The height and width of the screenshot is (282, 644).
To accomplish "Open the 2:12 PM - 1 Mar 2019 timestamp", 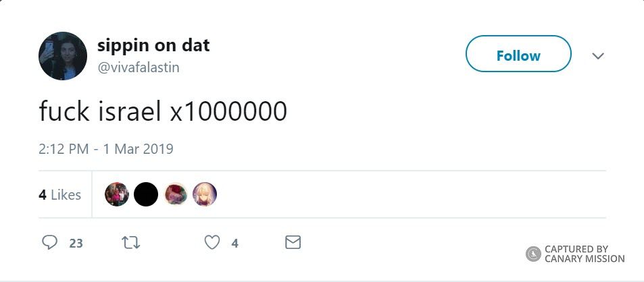I will [106, 149].
